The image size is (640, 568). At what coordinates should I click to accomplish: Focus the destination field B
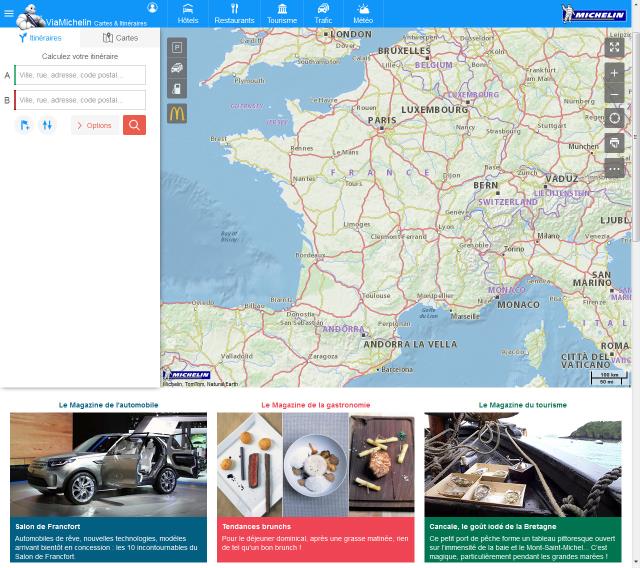[x=80, y=100]
